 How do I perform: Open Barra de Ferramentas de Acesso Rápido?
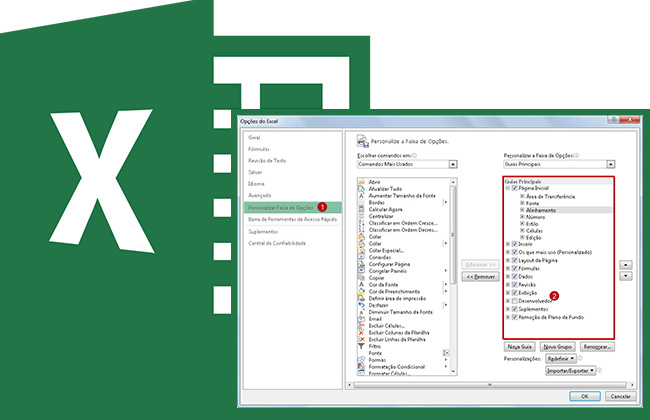[x=292, y=219]
